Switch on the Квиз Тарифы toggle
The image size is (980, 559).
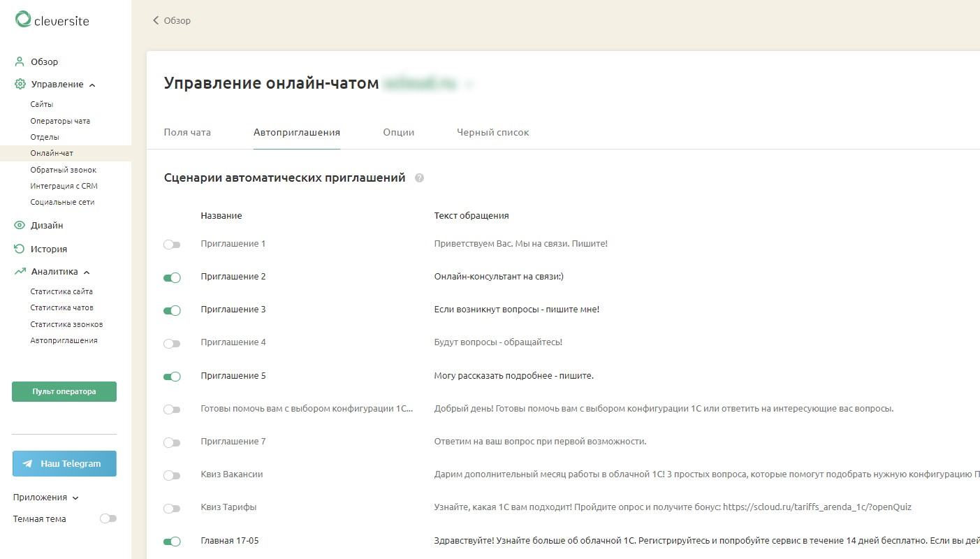pyautogui.click(x=172, y=508)
